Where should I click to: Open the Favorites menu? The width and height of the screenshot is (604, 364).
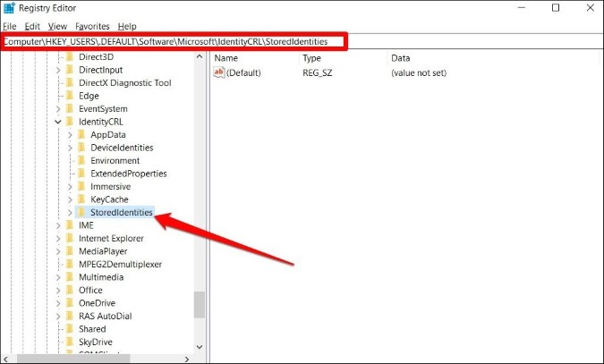92,26
